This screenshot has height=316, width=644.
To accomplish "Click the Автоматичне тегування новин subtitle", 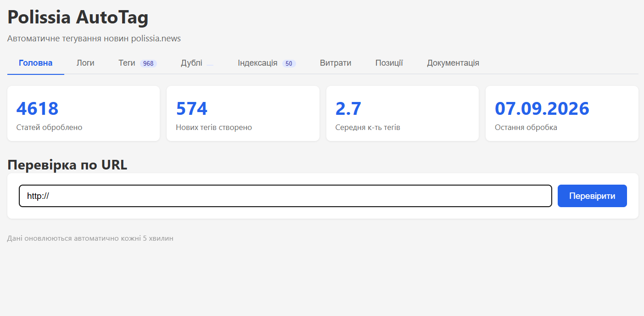I will coord(94,39).
